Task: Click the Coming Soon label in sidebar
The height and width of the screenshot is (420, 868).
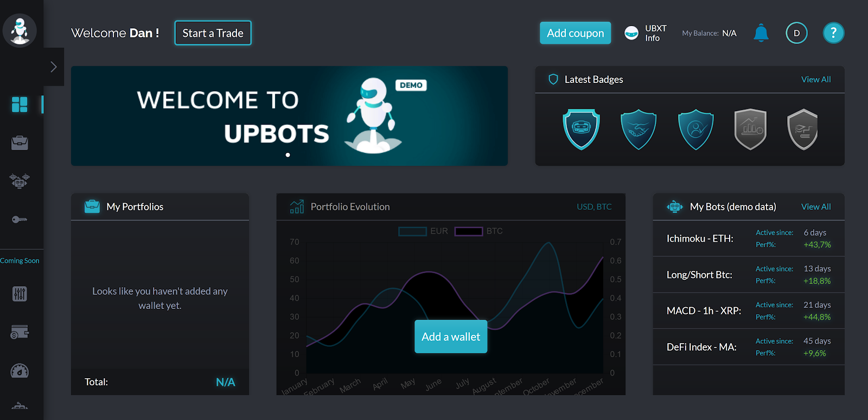Action: tap(20, 261)
